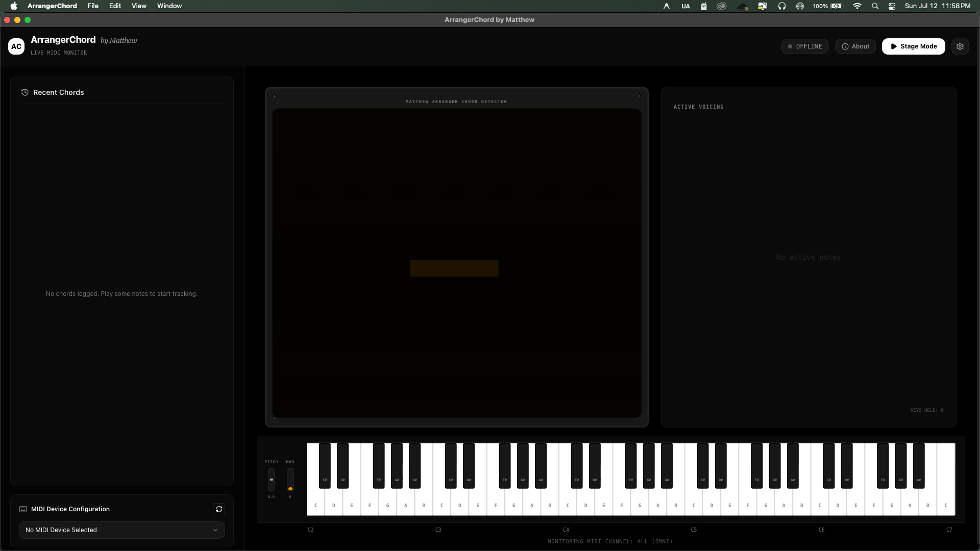Open the File menu

click(x=93, y=6)
